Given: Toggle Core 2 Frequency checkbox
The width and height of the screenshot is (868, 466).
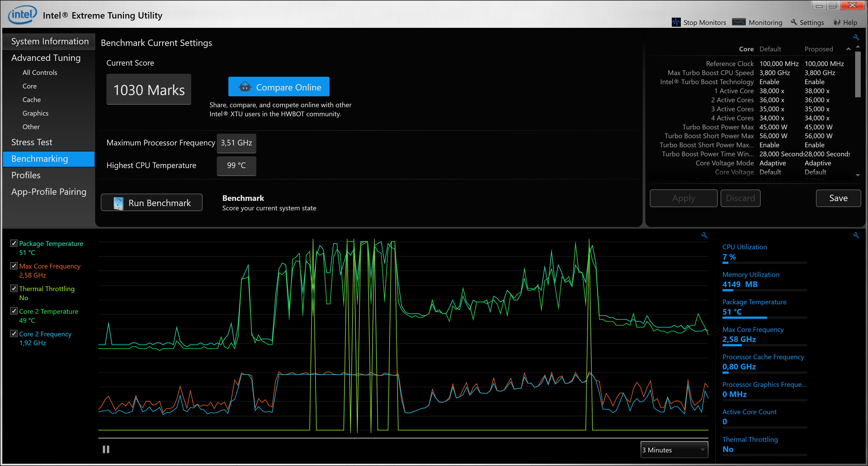Looking at the screenshot, I should pos(14,333).
